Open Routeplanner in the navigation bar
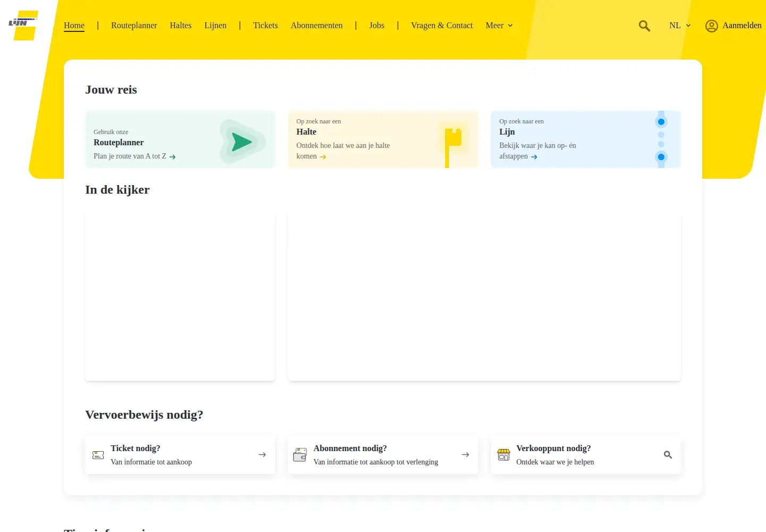Image resolution: width=766 pixels, height=532 pixels. click(134, 26)
